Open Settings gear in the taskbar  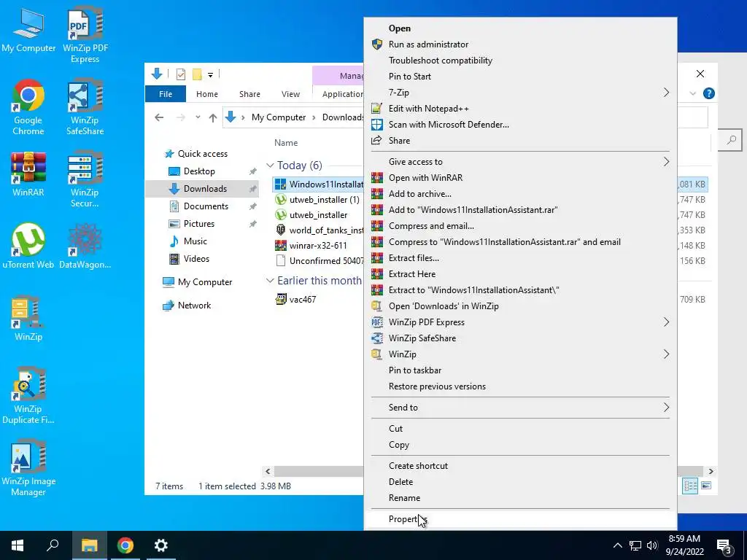[161, 545]
